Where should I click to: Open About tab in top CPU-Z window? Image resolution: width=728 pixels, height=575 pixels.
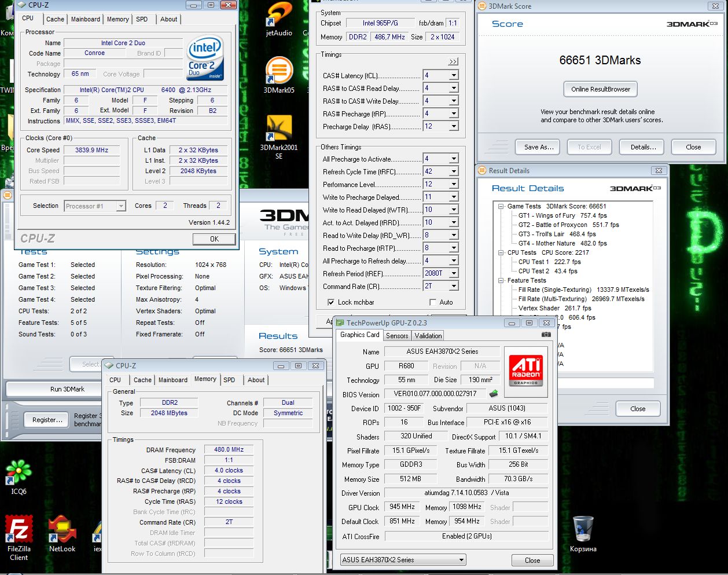point(169,19)
